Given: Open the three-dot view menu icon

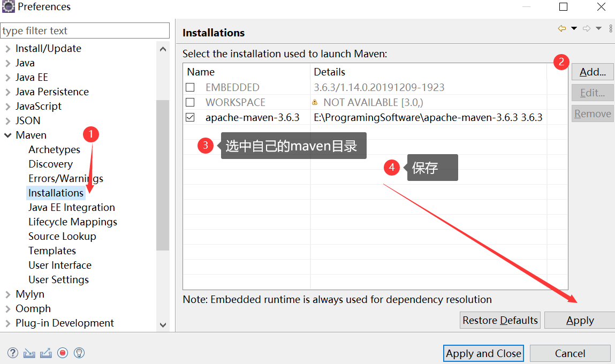Looking at the screenshot, I should pyautogui.click(x=611, y=28).
